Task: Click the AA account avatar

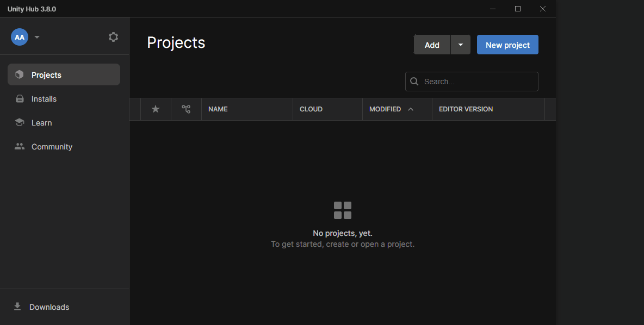Action: tap(20, 37)
